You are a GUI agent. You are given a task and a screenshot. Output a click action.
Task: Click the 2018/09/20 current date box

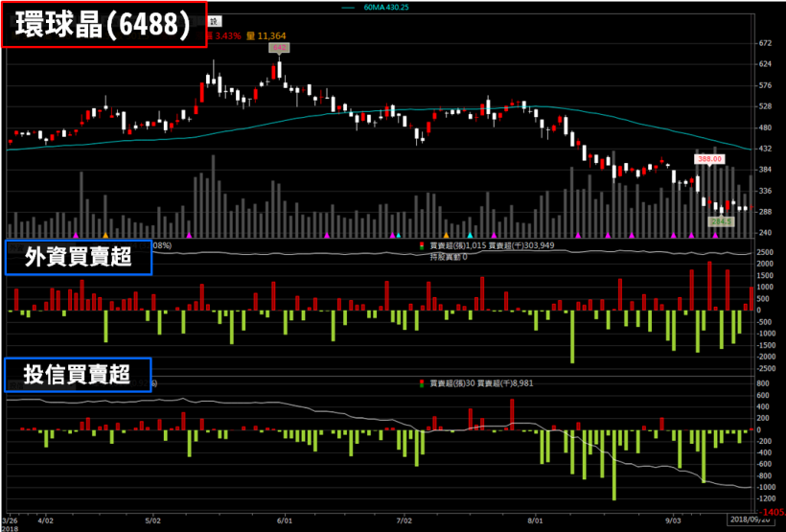click(749, 520)
